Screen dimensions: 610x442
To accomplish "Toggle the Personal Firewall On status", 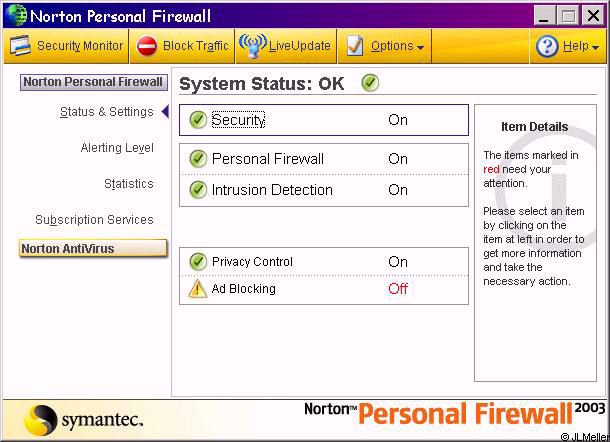I will (x=398, y=159).
